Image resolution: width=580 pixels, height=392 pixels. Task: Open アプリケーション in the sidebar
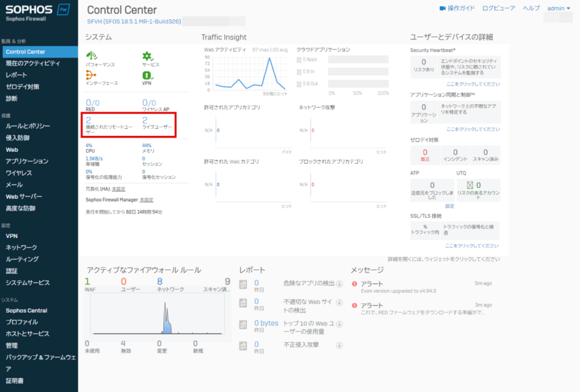27,161
